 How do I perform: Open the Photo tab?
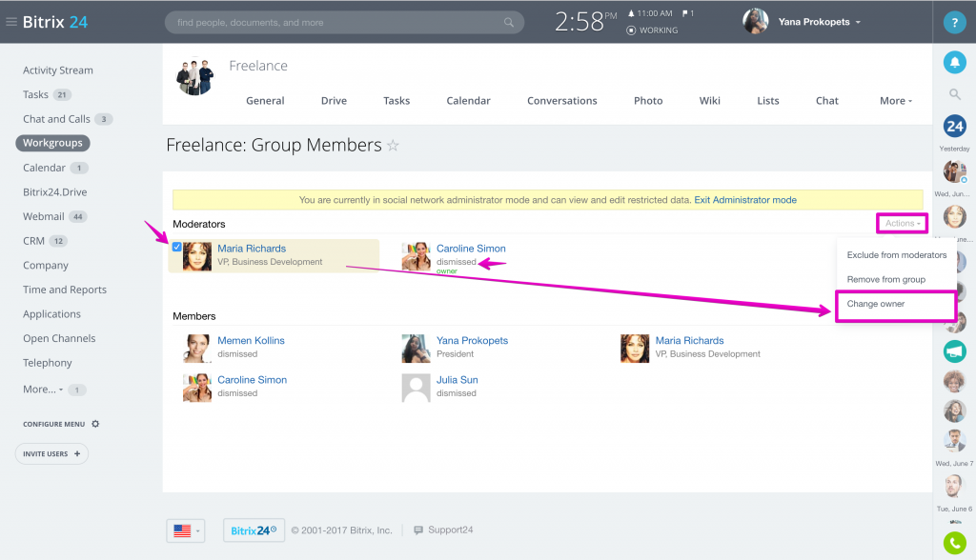(648, 101)
